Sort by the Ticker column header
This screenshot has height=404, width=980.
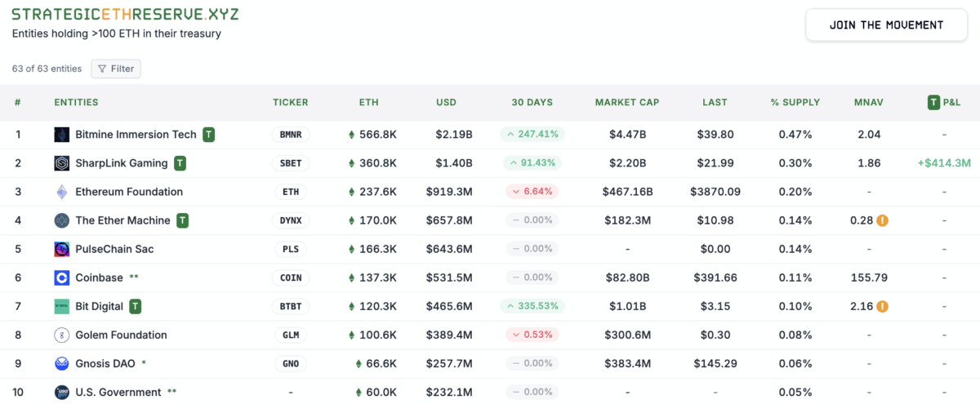291,102
